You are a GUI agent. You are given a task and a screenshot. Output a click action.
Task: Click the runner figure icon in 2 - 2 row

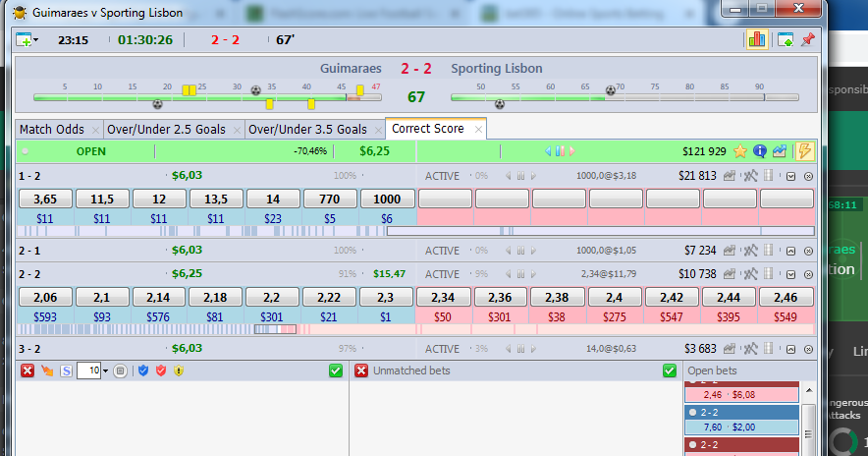pos(750,274)
